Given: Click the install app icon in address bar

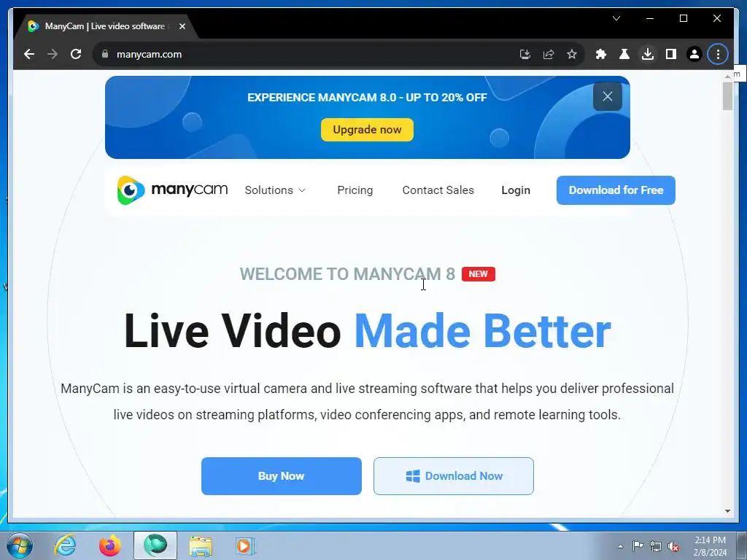Looking at the screenshot, I should click(525, 54).
